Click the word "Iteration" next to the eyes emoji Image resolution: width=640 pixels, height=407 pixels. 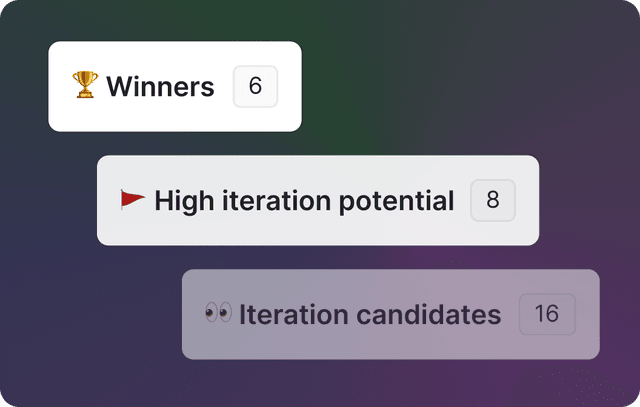coord(288,315)
